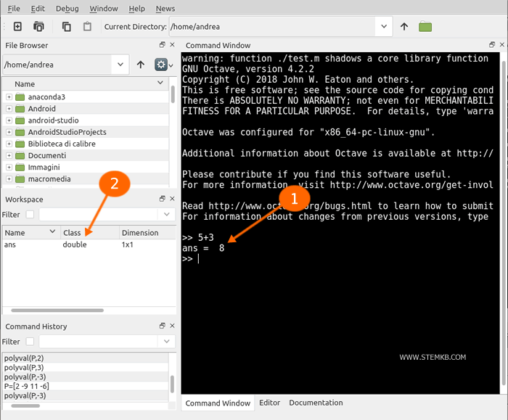Viewport: 508px width, 420px height.
Task: Click the New Script toolbar icon
Action: pos(17,27)
